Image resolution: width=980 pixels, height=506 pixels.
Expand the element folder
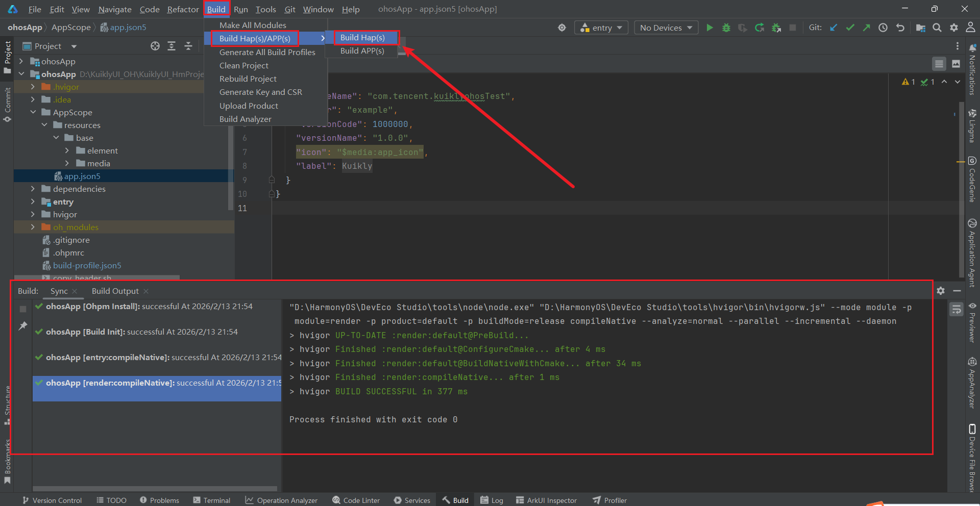click(x=67, y=150)
